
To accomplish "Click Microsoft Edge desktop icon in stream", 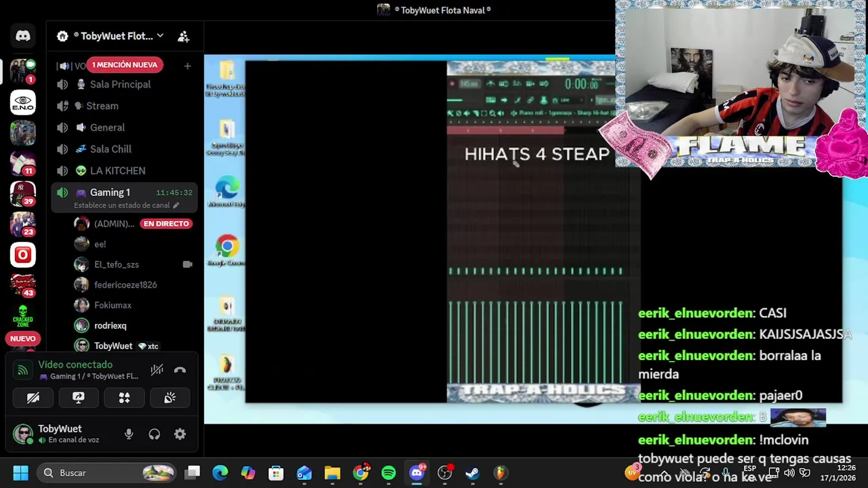I will (x=227, y=192).
